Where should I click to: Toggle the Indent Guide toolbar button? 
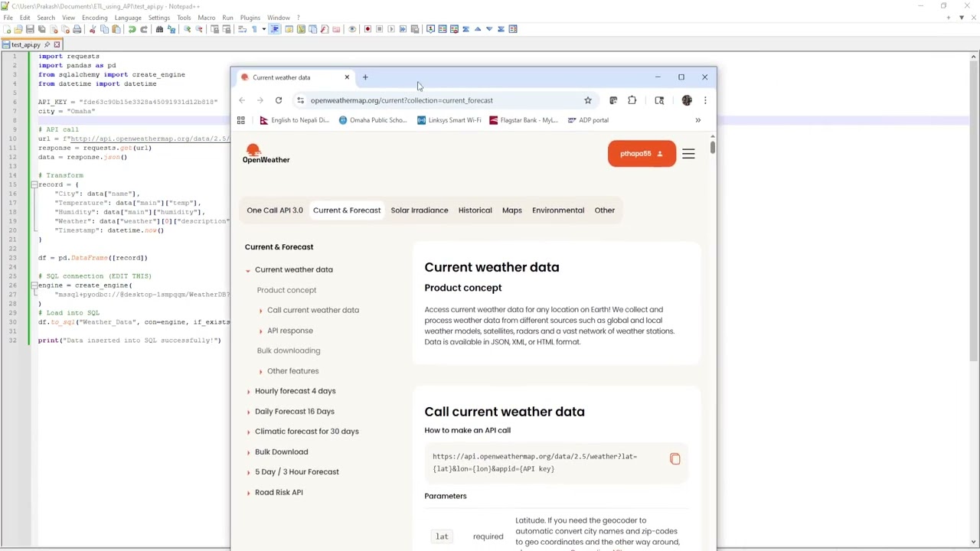tap(275, 29)
